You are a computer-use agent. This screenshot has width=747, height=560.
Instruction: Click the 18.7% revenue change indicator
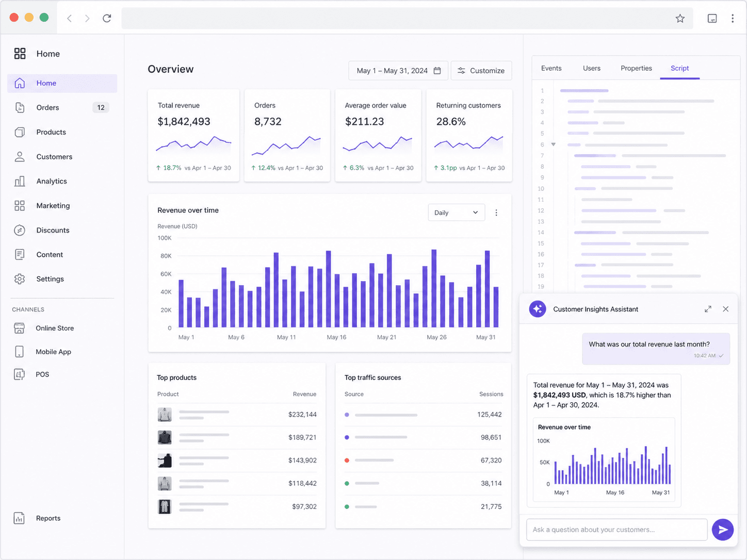click(x=169, y=168)
